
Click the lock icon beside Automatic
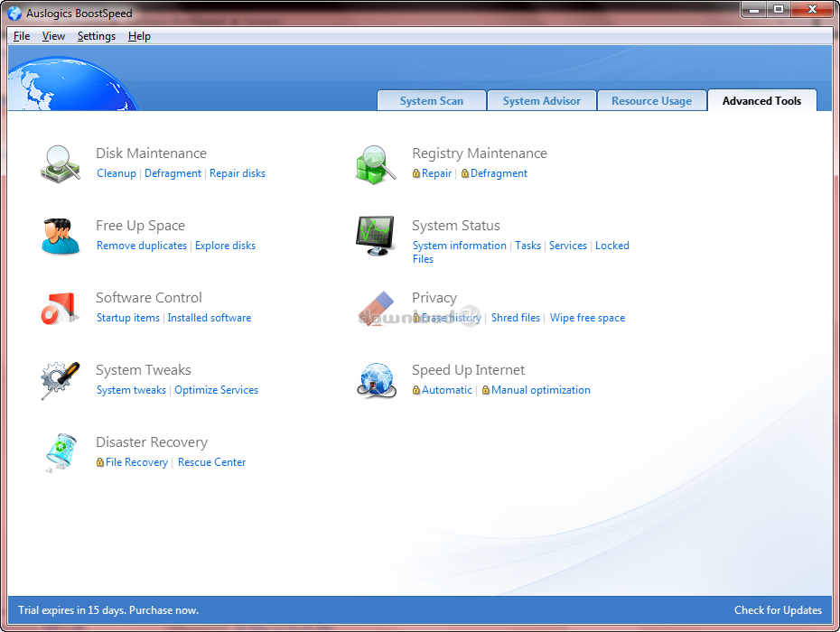[x=416, y=390]
